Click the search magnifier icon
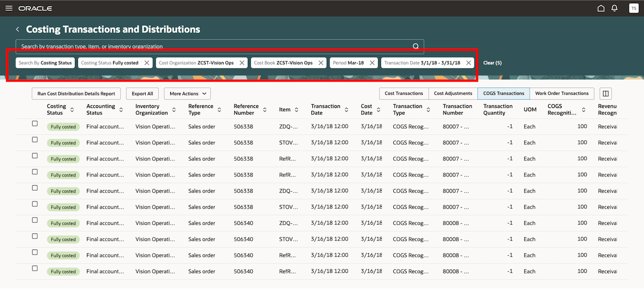 (415, 46)
